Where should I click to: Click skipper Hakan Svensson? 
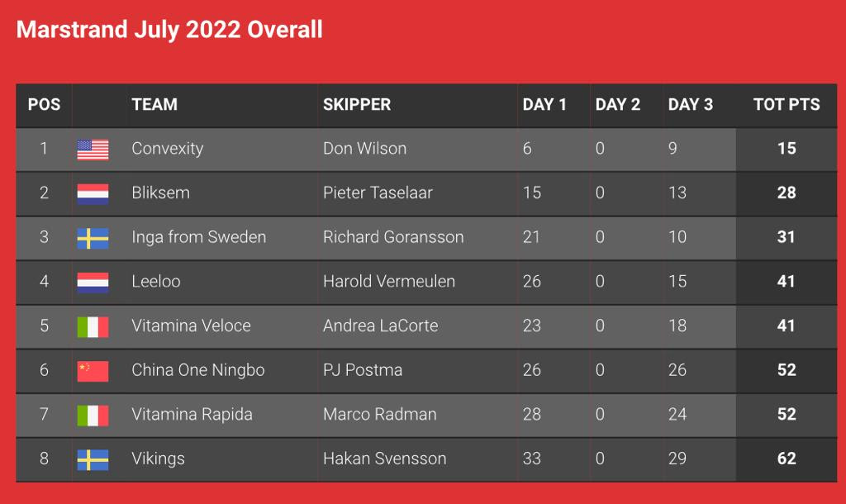(x=385, y=458)
